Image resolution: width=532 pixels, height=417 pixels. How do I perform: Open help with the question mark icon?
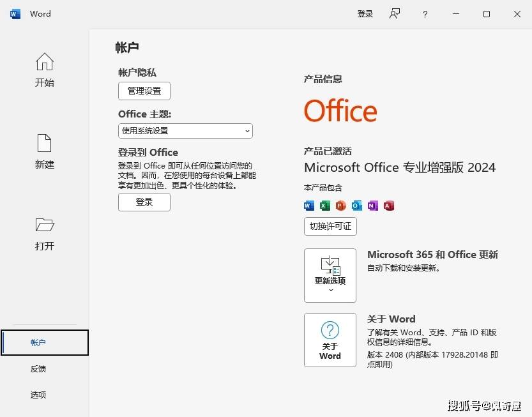[425, 14]
